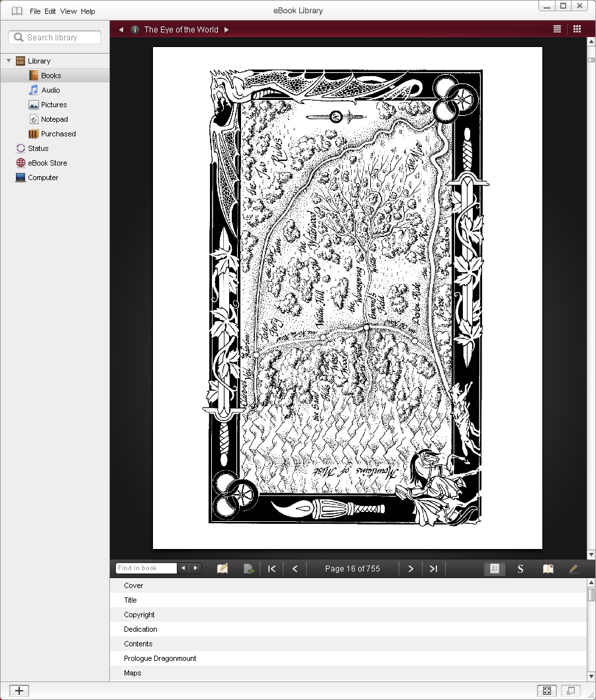Find next match in book
This screenshot has width=596, height=700.
pos(195,568)
